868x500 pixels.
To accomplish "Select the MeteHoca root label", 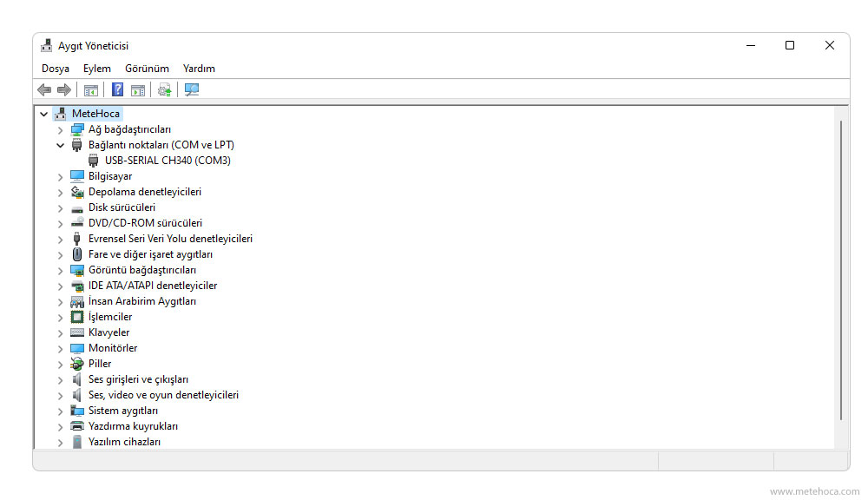I will coord(95,114).
